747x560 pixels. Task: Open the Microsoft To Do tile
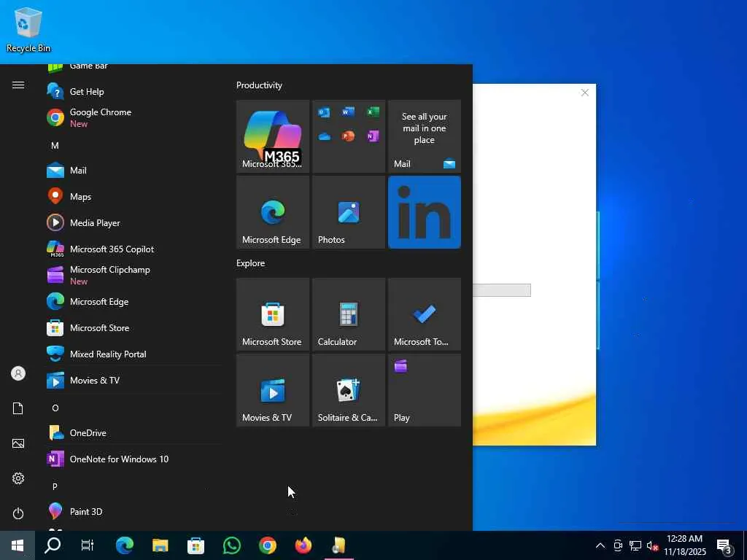click(x=425, y=314)
